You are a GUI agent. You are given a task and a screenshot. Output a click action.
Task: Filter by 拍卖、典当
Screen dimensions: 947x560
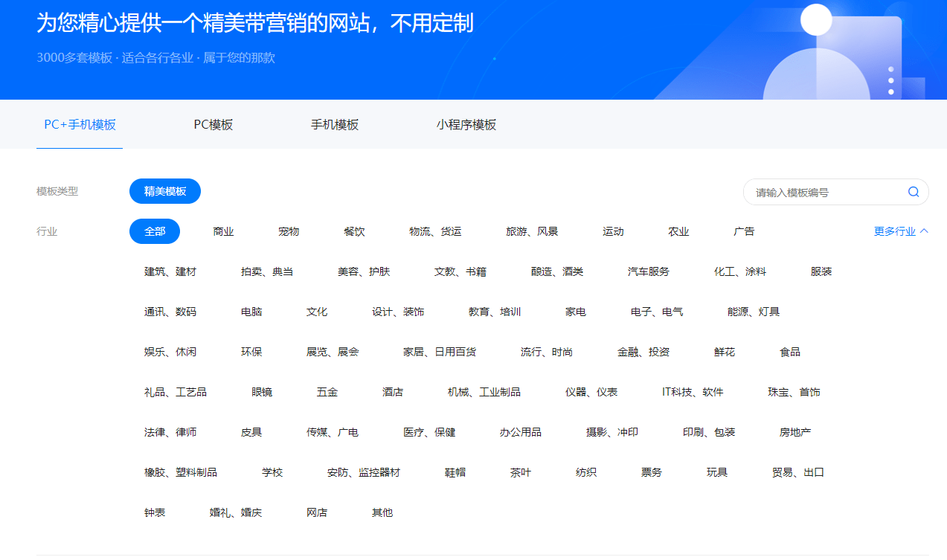click(267, 271)
